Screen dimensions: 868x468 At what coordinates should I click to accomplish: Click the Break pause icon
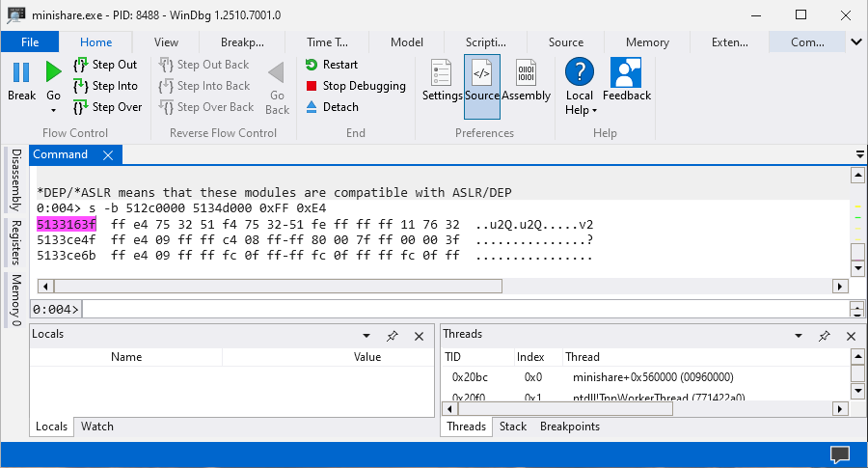(x=21, y=73)
